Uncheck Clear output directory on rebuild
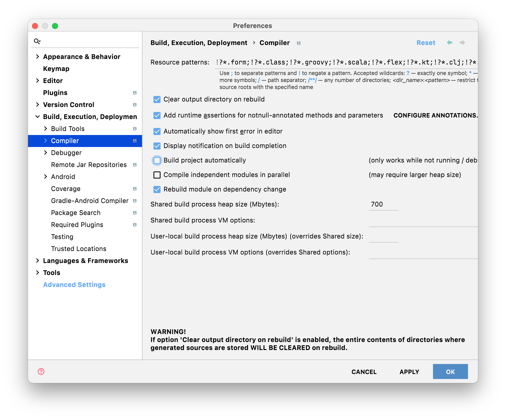Viewport: 506px width, 420px height. (157, 99)
